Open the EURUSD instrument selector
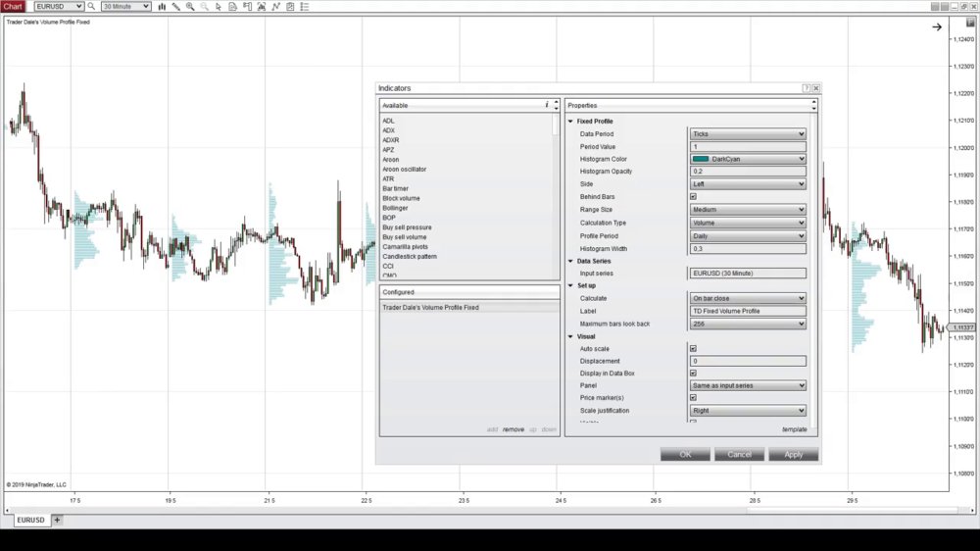Screen dimensions: 980x551 [x=59, y=6]
